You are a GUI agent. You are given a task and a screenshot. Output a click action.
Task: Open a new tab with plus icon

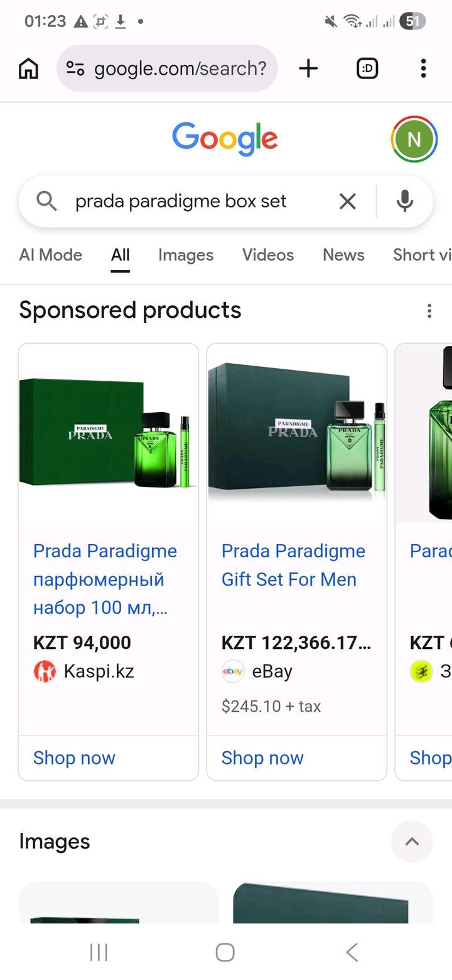(x=308, y=68)
